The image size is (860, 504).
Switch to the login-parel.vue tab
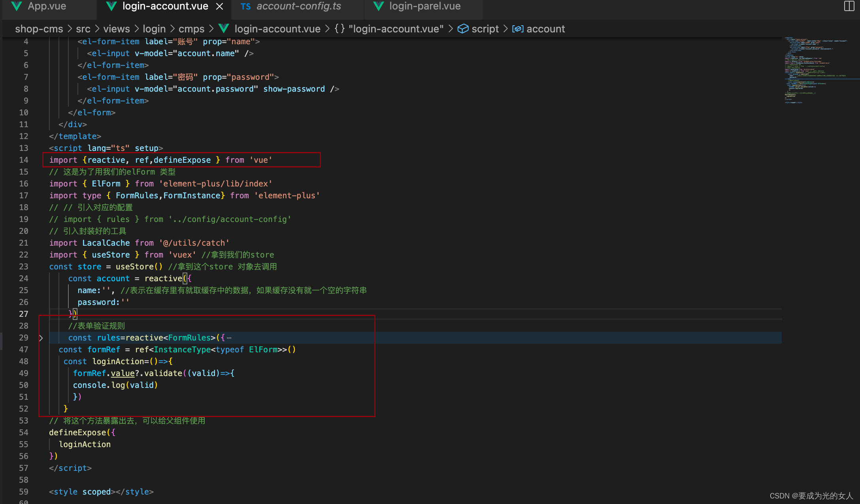tap(425, 6)
